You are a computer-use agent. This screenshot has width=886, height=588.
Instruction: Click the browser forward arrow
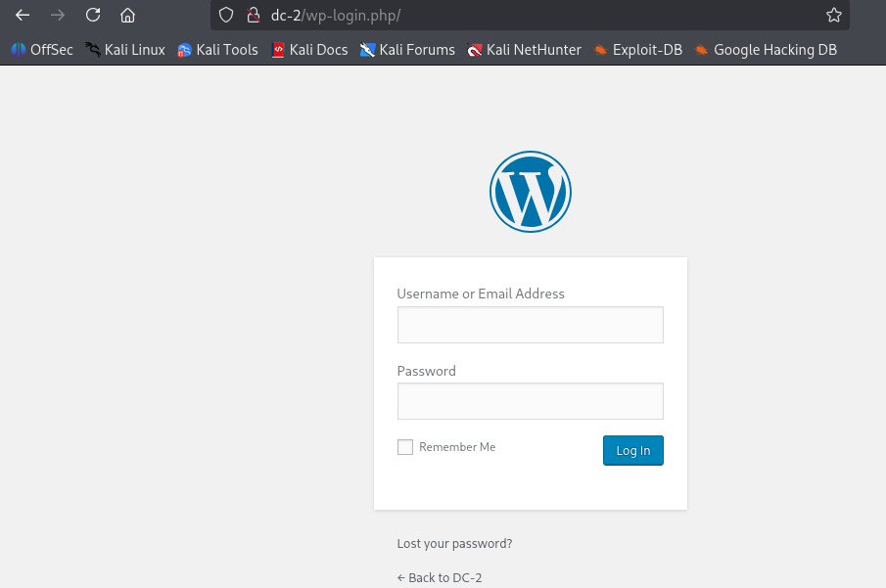pos(58,16)
